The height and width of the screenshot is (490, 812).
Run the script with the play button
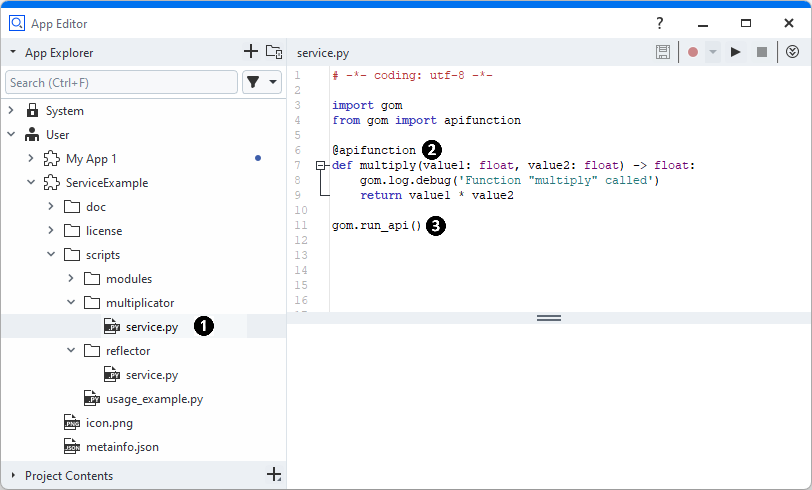736,52
